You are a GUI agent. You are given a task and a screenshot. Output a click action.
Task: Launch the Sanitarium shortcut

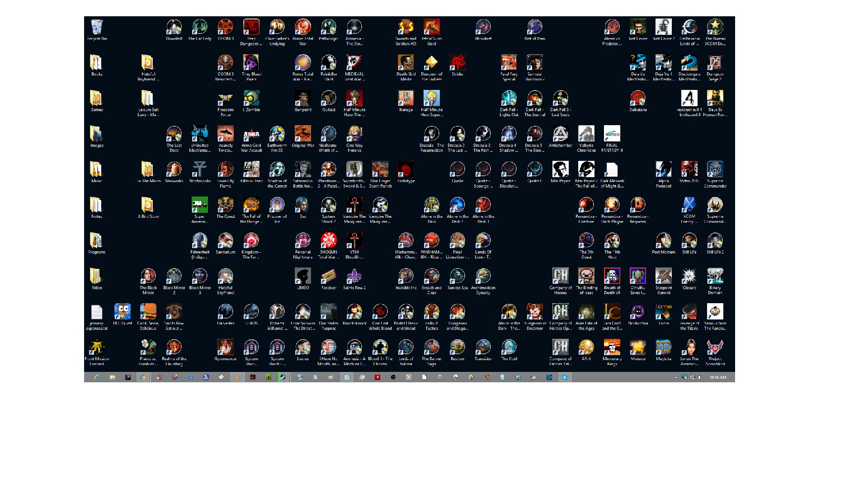(x=226, y=244)
